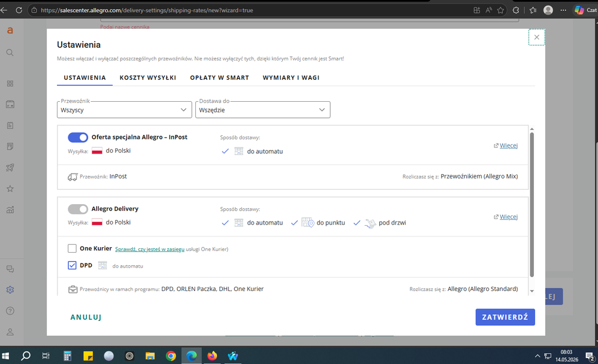Screen dimensions: 598x364
Task: Click the Przewoźnik: InPost text
Action: [x=103, y=177]
